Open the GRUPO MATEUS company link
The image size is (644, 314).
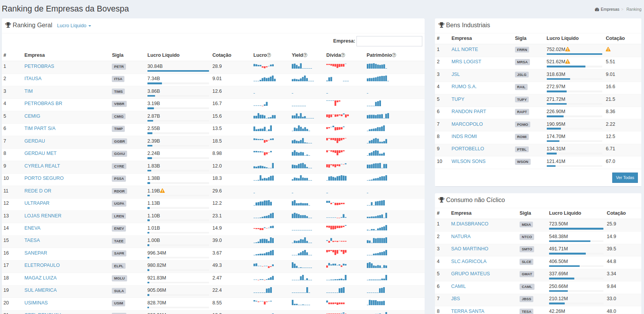(x=470, y=274)
